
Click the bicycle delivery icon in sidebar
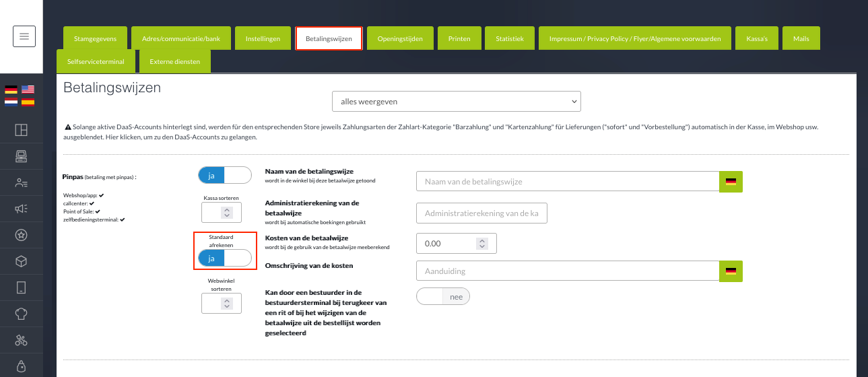(x=21, y=340)
